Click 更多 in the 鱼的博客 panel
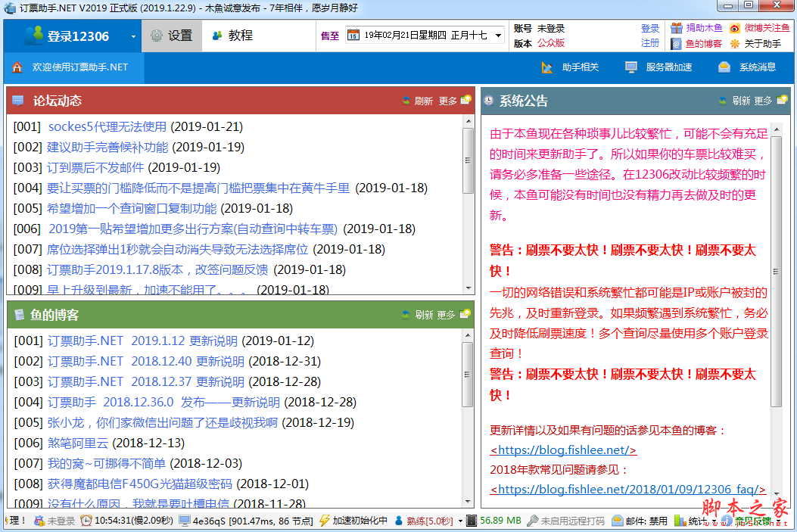Image resolution: width=797 pixels, height=532 pixels. 453,315
